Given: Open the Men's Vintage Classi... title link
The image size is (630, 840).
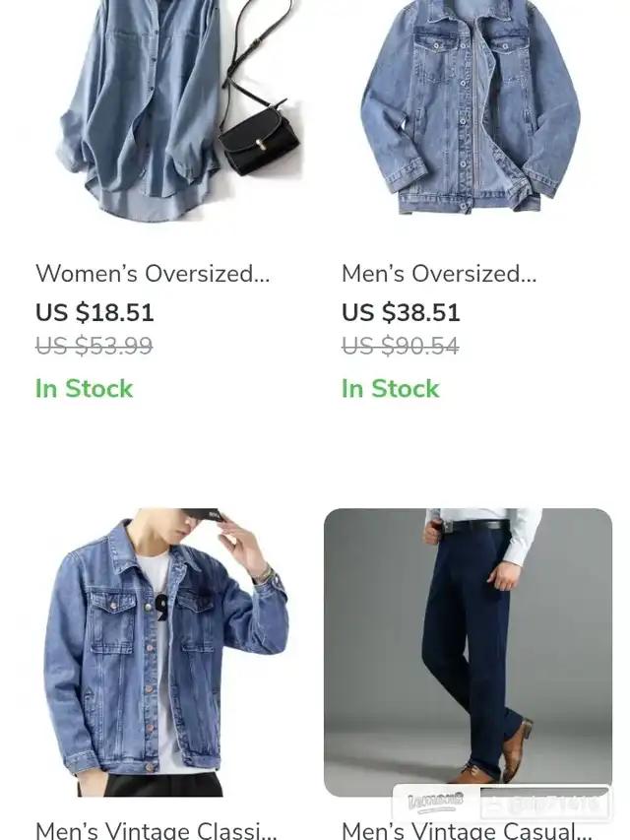Looking at the screenshot, I should (157, 830).
